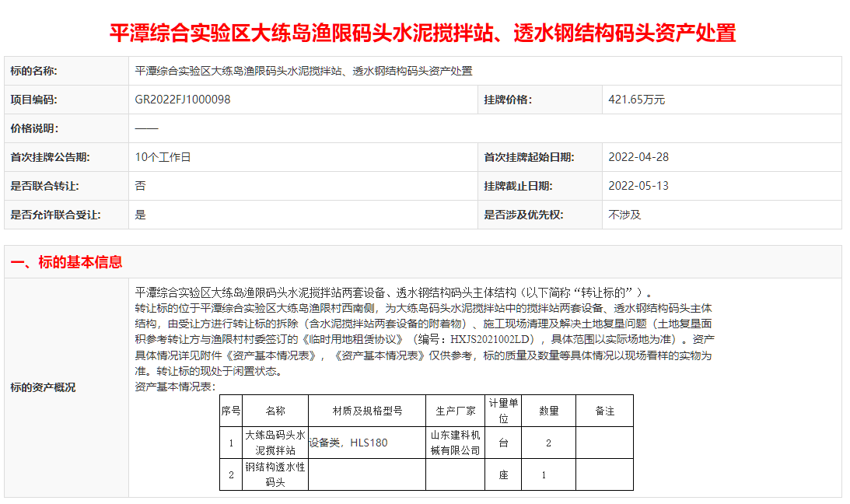Click the 生产厂家 table column header
850x504 pixels.
(x=456, y=411)
